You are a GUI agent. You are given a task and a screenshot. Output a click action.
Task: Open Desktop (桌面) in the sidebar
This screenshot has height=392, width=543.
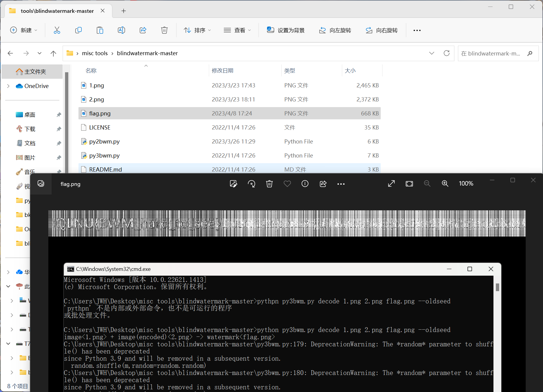click(30, 115)
